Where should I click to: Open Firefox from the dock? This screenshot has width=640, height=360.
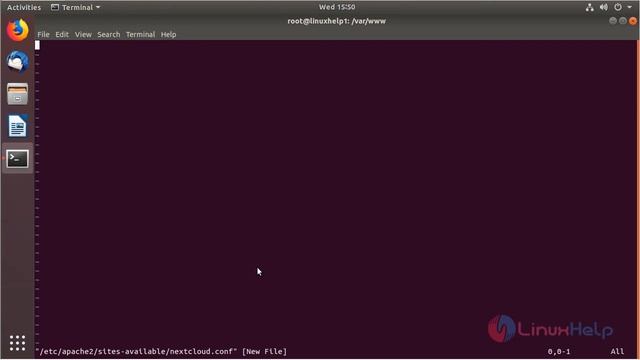pyautogui.click(x=18, y=30)
